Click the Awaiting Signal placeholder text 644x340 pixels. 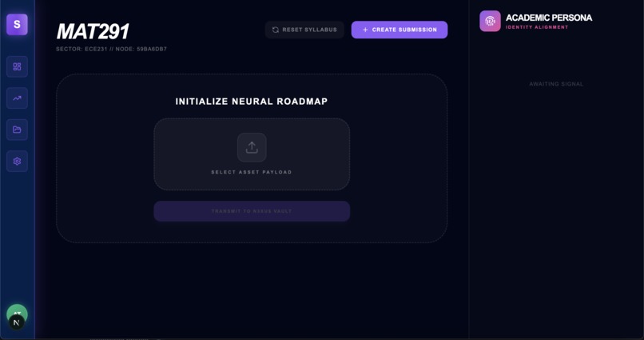click(x=556, y=84)
